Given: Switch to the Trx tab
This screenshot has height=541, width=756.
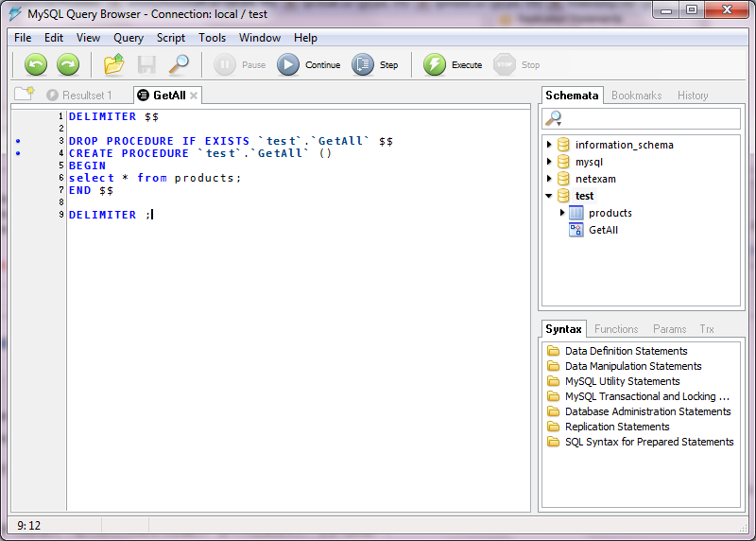Looking at the screenshot, I should [x=707, y=329].
